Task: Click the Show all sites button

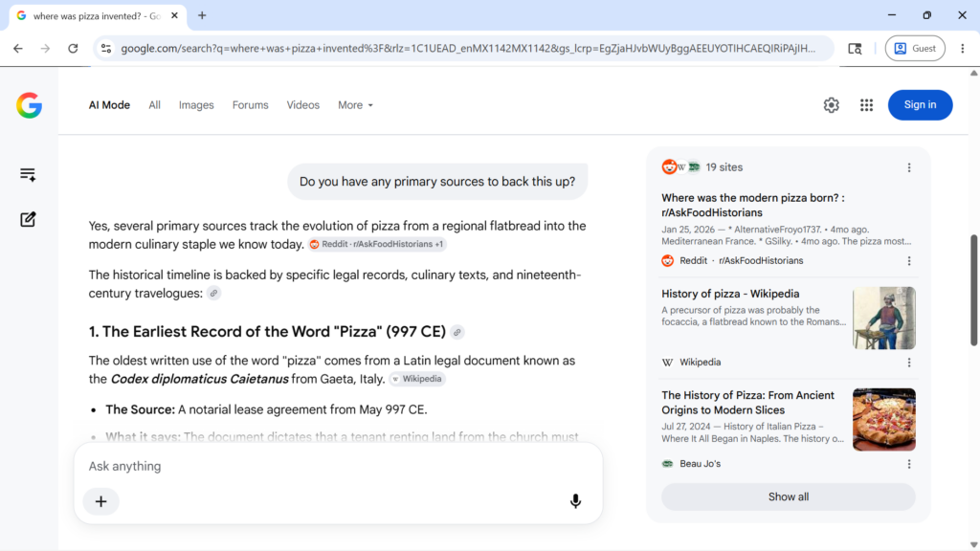Action: [789, 496]
